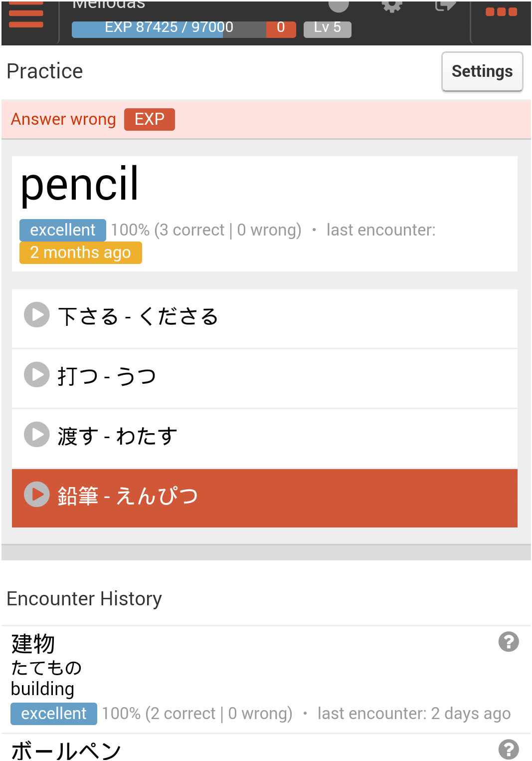
Task: Open help icon for ボールペン entry
Action: [x=509, y=749]
